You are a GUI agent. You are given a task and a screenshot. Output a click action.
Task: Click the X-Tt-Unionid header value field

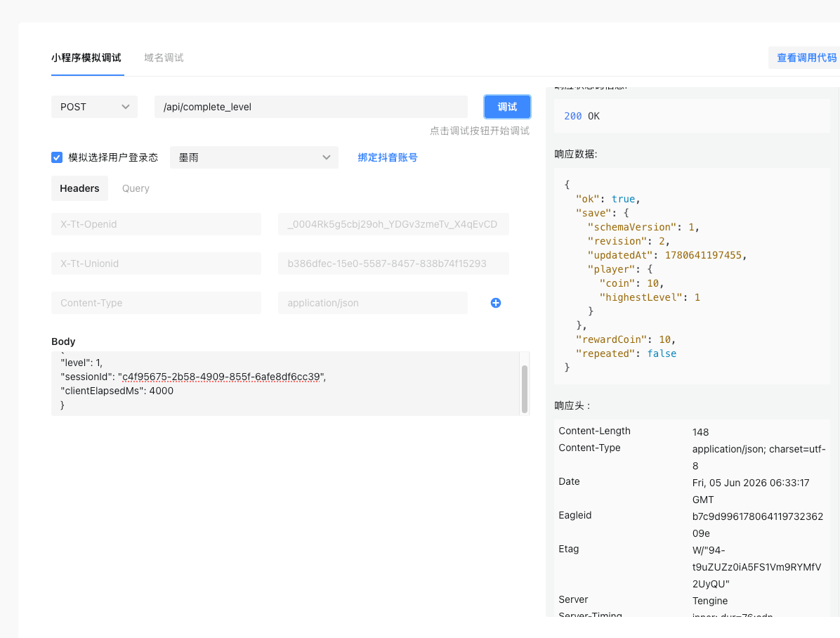coord(393,263)
